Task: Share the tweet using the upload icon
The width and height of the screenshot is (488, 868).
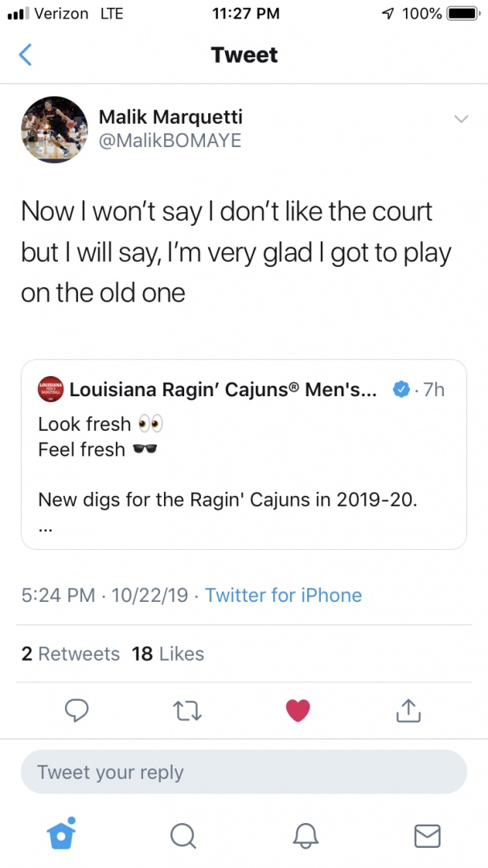Action: point(408,710)
